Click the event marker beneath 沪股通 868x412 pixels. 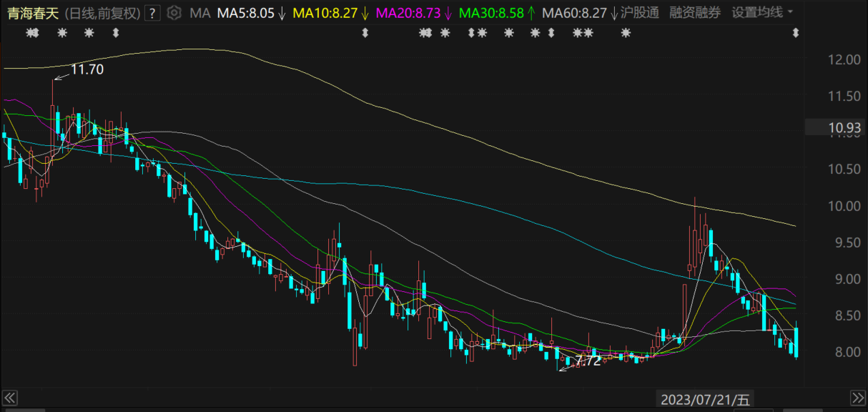pyautogui.click(x=626, y=33)
